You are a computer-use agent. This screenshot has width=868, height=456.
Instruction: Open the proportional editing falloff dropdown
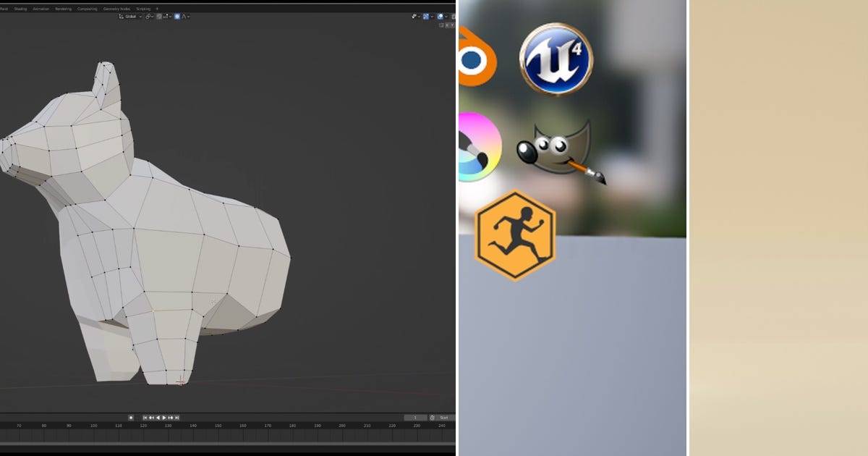(189, 16)
